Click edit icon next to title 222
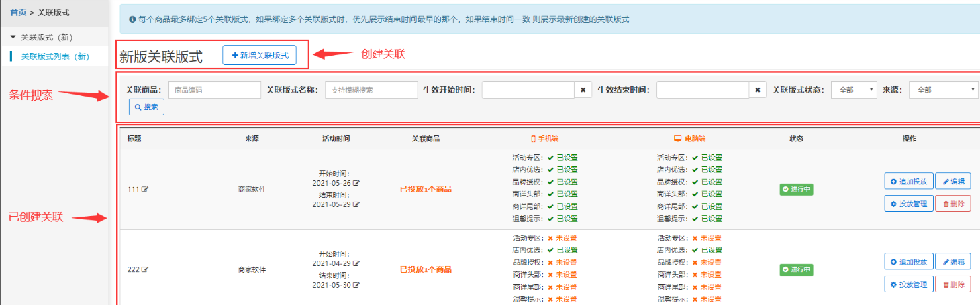980x305 pixels. pyautogui.click(x=144, y=270)
